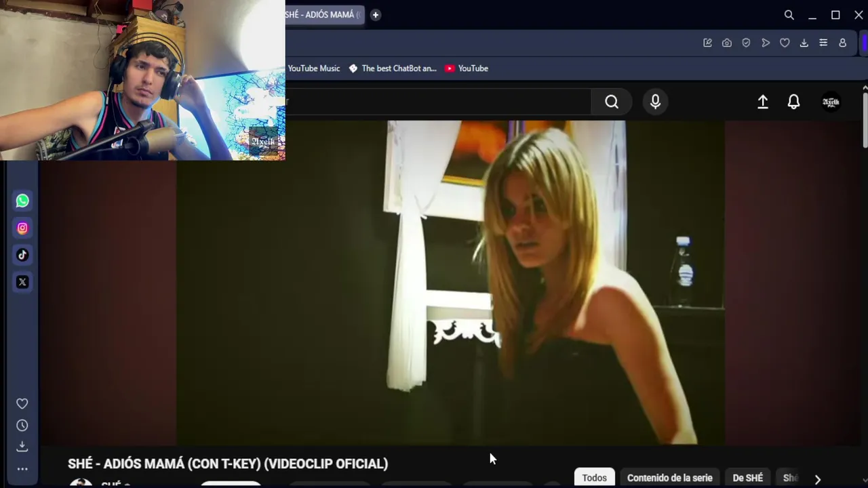Viewport: 868px width, 488px height.
Task: Open X (Twitter) in the sidebar
Action: (x=22, y=282)
